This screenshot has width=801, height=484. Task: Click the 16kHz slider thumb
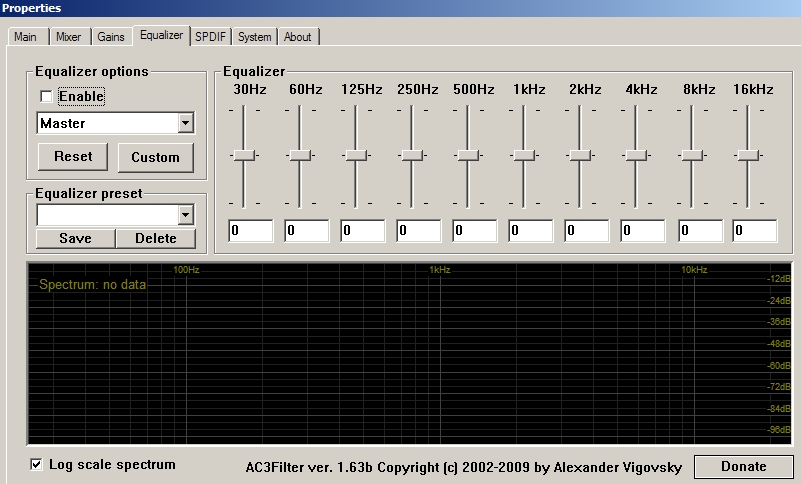748,155
